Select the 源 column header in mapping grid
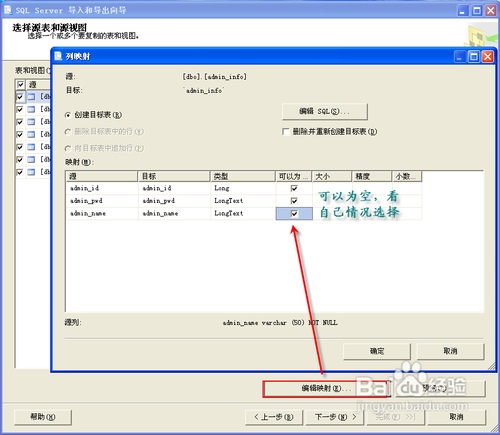Image resolution: width=500 pixels, height=435 pixels. point(102,176)
